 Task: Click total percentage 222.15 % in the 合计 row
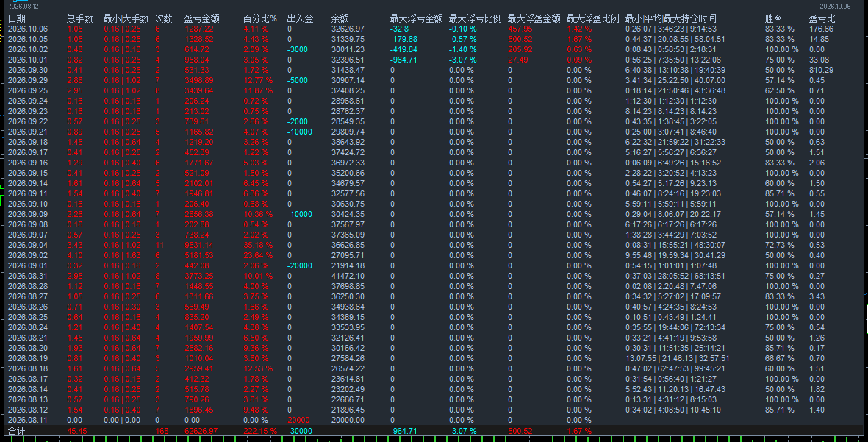[260, 432]
